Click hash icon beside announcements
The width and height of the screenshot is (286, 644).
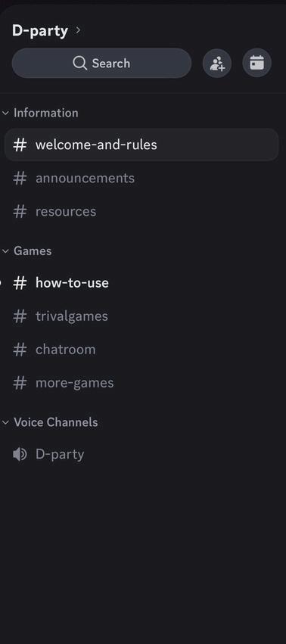pyautogui.click(x=20, y=178)
